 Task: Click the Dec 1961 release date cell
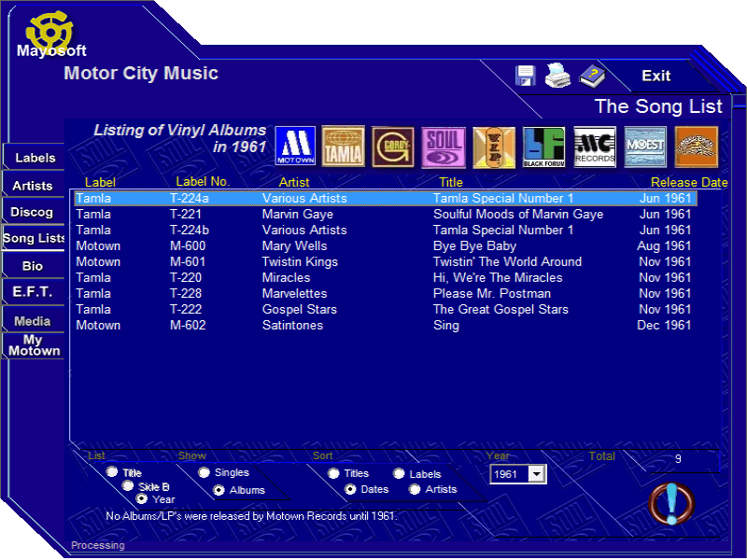(664, 325)
